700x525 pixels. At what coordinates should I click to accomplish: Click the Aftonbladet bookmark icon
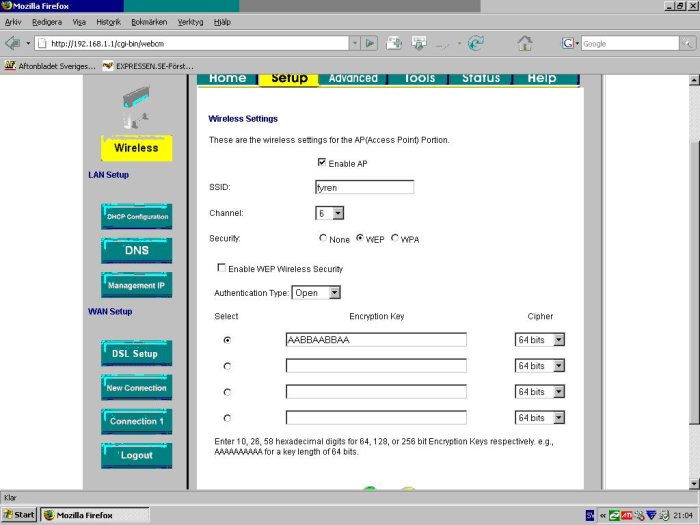click(x=10, y=66)
